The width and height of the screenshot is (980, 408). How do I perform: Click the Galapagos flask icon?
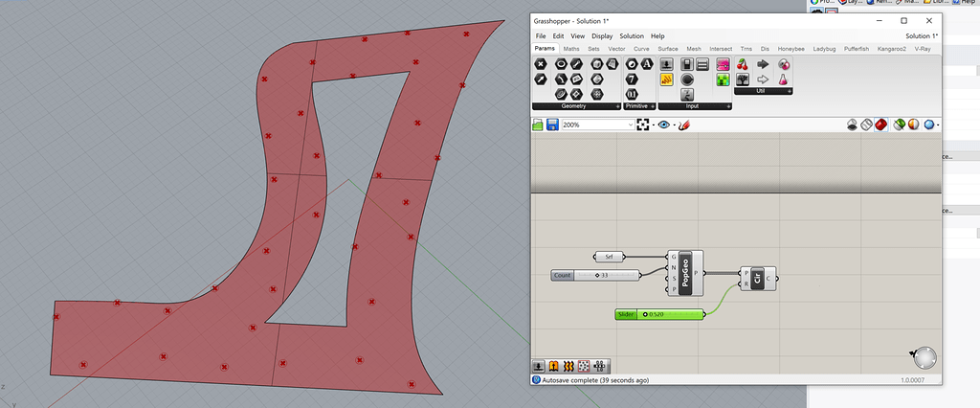(x=784, y=81)
